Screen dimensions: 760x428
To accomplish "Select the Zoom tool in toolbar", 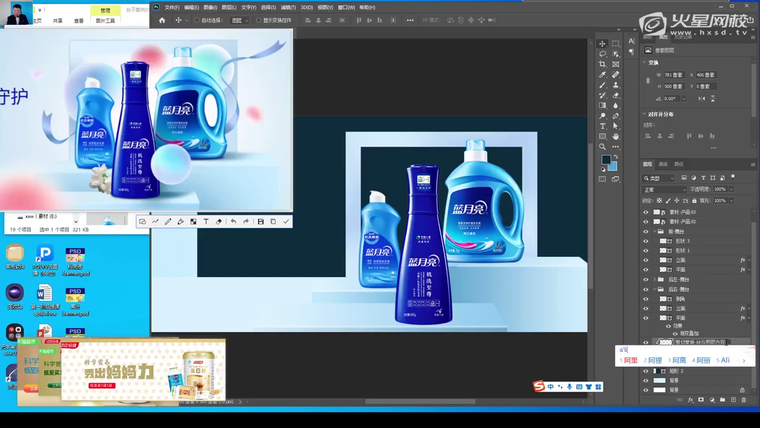I will pyautogui.click(x=602, y=147).
